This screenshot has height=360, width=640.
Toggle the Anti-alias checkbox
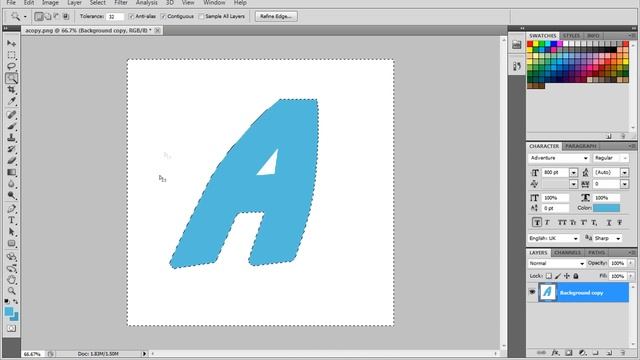131,16
